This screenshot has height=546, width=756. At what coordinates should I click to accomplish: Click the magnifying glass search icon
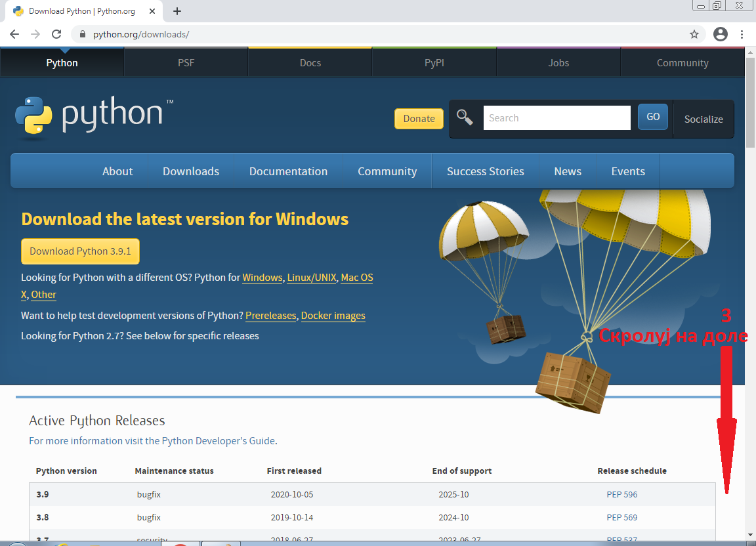coord(465,118)
